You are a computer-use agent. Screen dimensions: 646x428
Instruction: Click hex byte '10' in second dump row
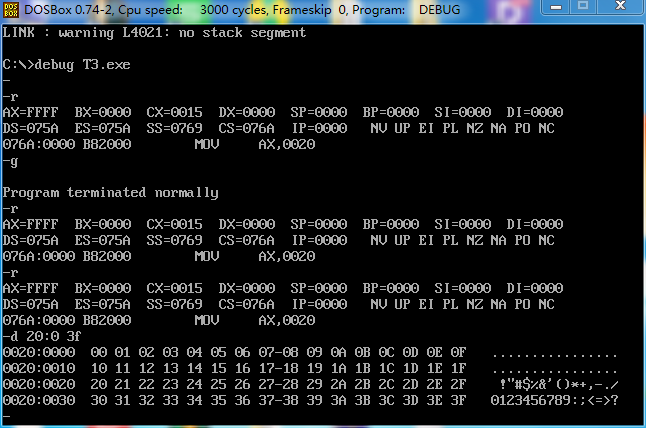98,368
